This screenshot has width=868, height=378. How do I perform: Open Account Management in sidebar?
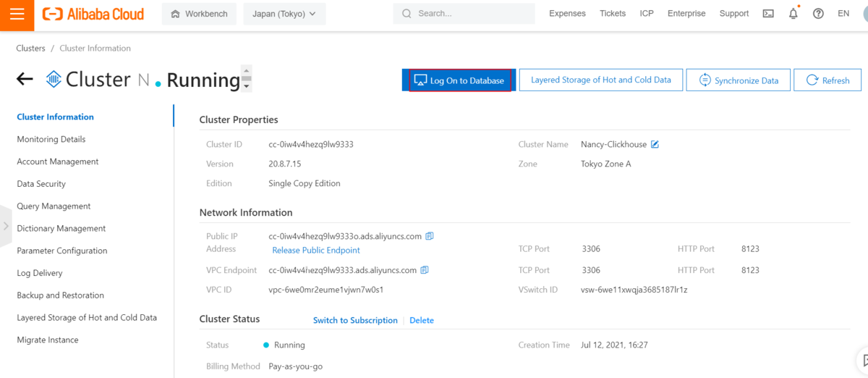click(x=58, y=161)
